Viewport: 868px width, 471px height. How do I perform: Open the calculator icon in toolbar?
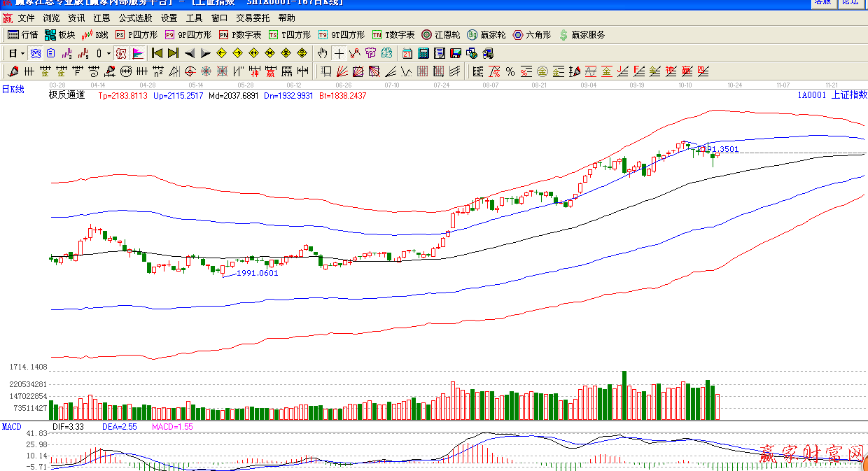point(423,53)
